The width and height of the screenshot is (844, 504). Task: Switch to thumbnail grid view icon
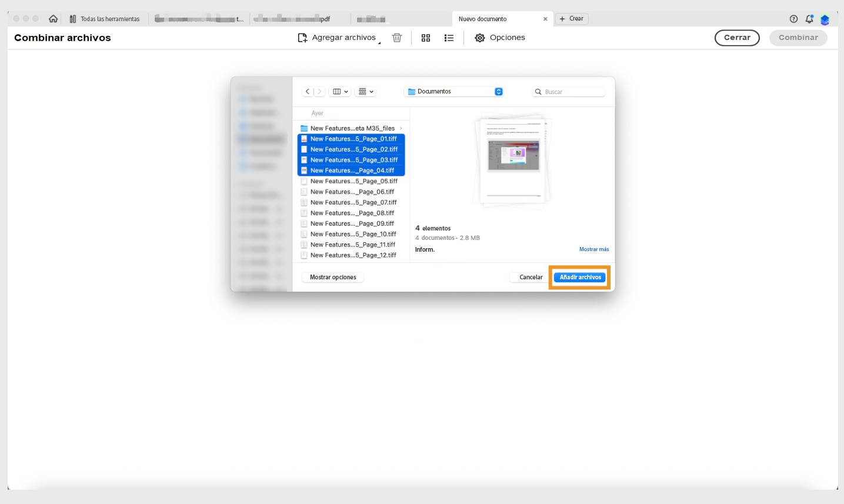(426, 38)
